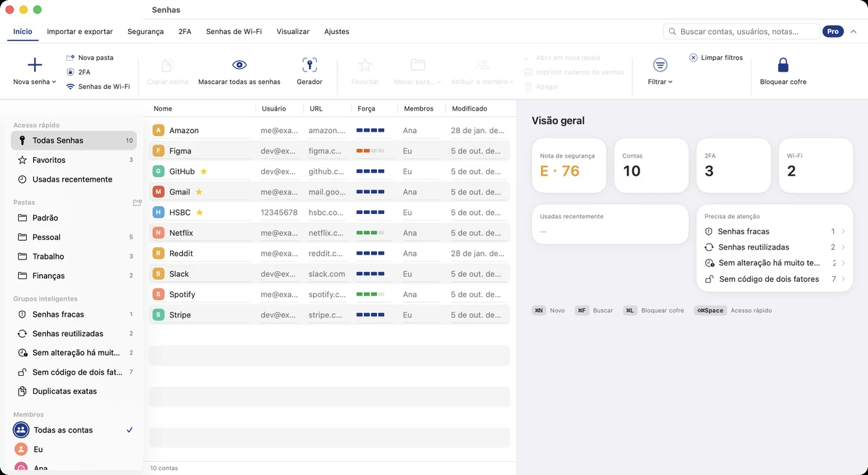
Task: Click the Figma row's strength bar
Action: (370, 151)
